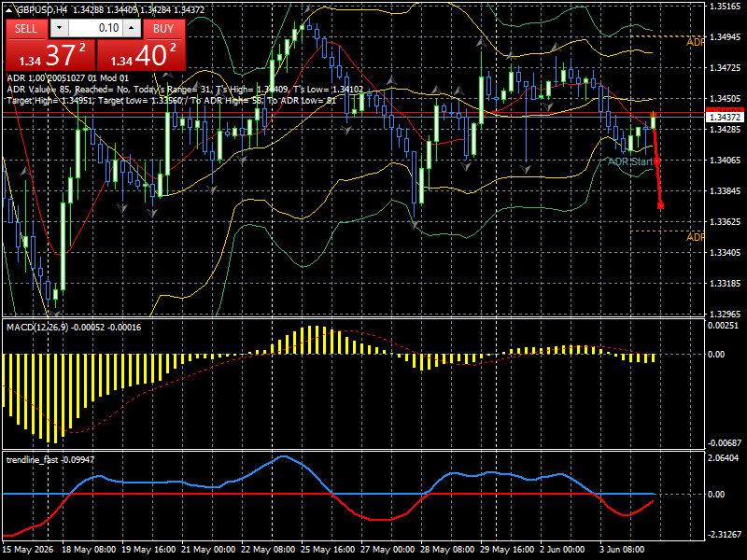Select the 'ADR 1,00 20051027 01 Mod 01' label
This screenshot has width=747, height=560.
tap(67, 78)
